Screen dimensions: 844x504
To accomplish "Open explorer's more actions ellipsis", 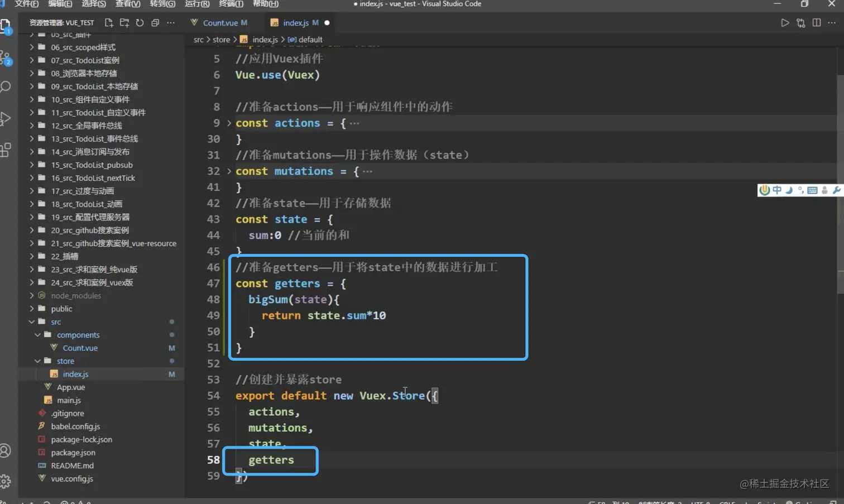I will coord(171,23).
